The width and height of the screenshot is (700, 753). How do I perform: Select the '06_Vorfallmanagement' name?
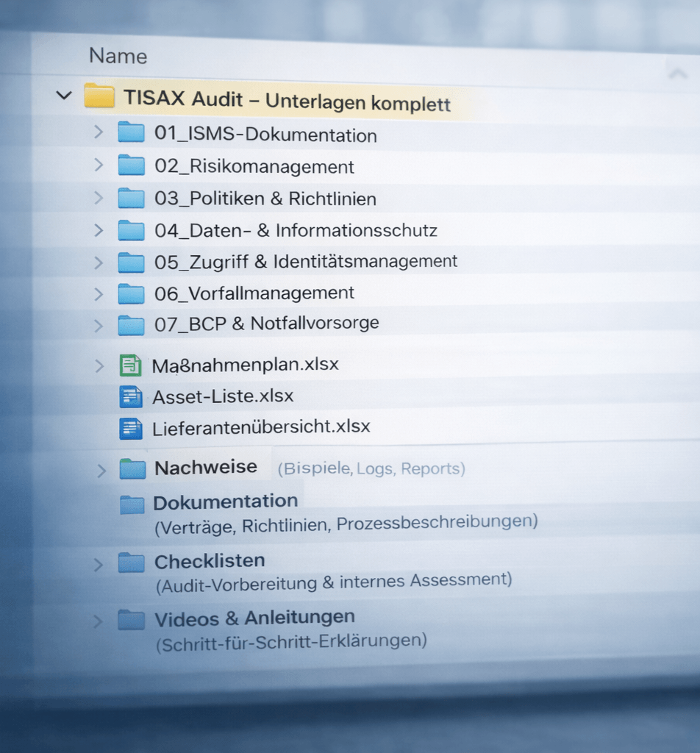coord(254,293)
